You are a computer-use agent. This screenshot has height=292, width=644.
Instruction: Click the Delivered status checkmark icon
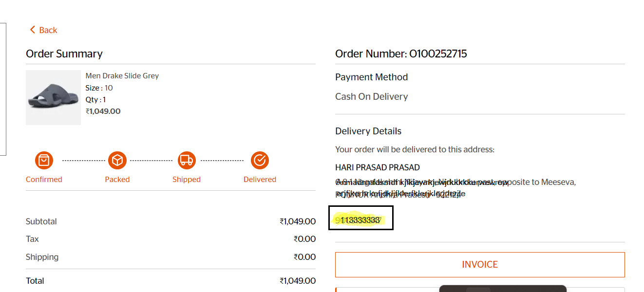(x=260, y=160)
